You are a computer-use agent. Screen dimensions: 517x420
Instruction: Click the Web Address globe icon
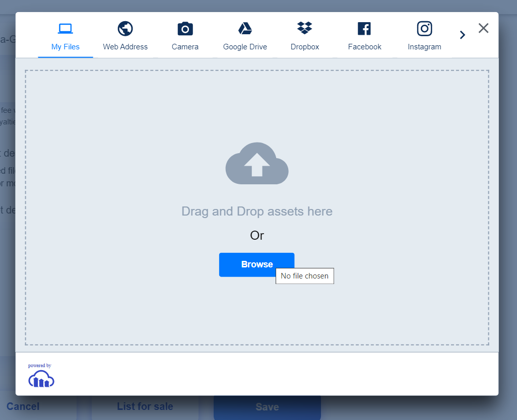pyautogui.click(x=125, y=29)
